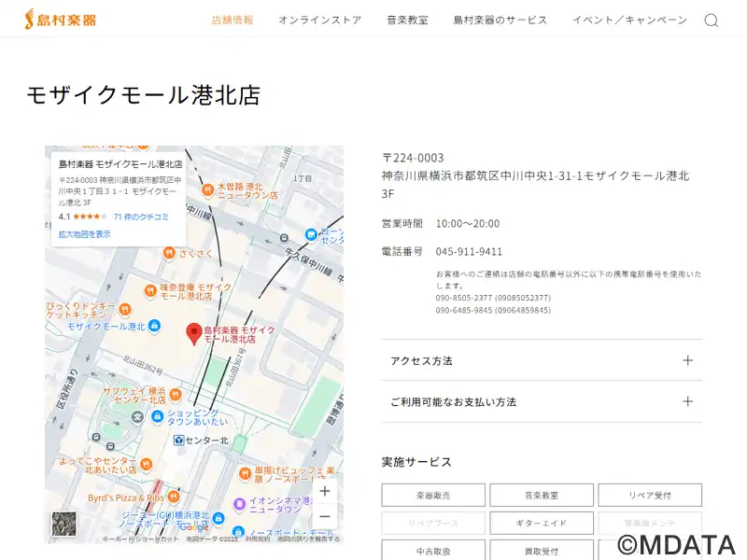Open the map 利用規約 link
Screen dimensions: 747x560
click(x=258, y=539)
